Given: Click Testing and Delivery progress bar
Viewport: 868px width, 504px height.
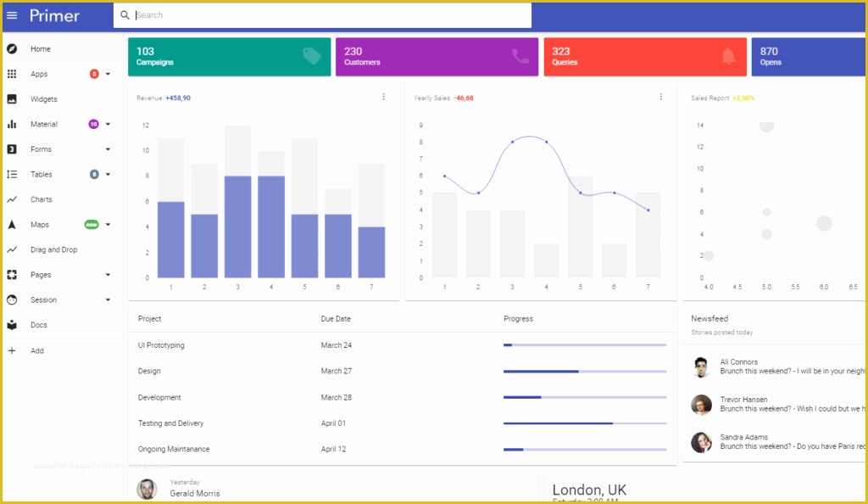Looking at the screenshot, I should coord(585,423).
